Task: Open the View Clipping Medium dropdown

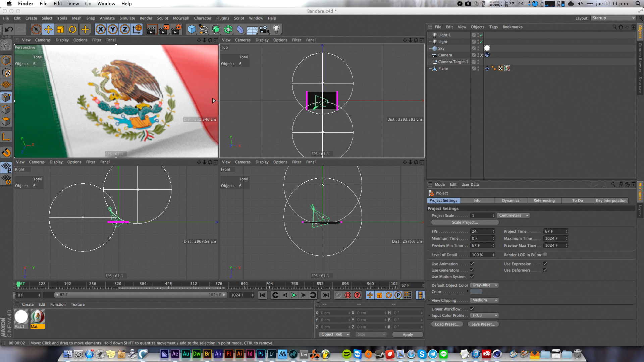Action: (x=484, y=300)
